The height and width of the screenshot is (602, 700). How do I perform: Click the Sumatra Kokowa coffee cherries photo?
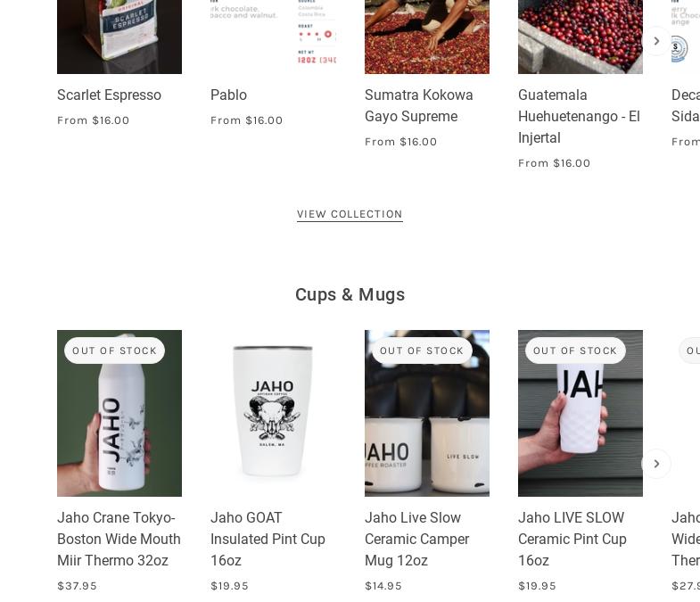point(427,37)
